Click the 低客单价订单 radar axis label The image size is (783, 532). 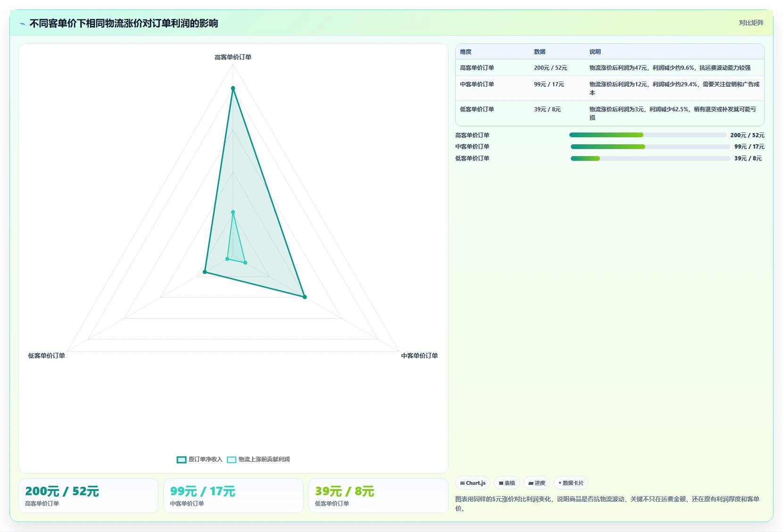click(x=47, y=356)
